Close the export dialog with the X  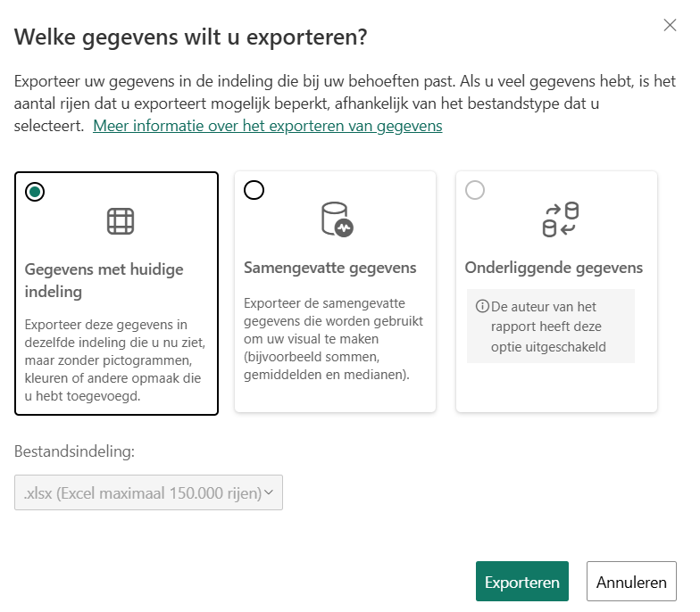[x=670, y=25]
